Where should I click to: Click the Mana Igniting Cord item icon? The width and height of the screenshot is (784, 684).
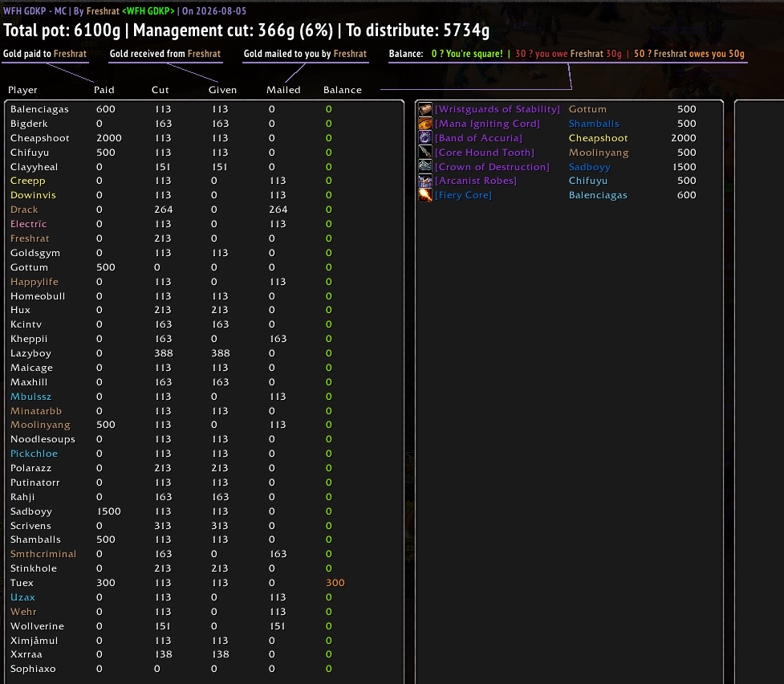(425, 124)
